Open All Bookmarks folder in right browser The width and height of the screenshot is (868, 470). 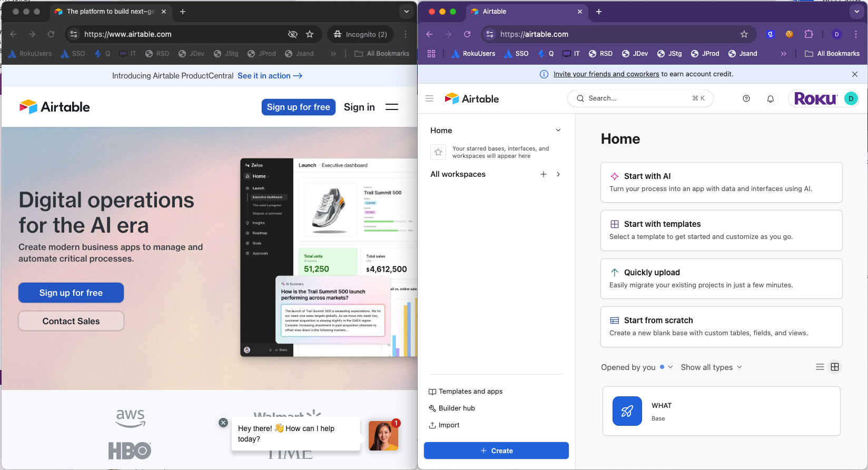(832, 54)
